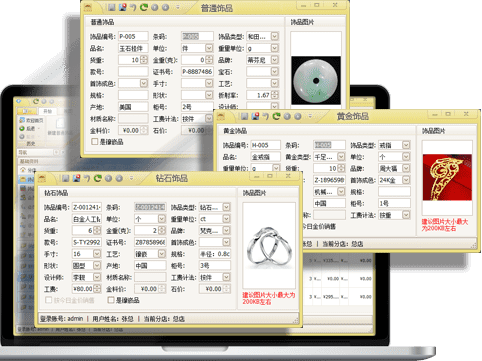The width and height of the screenshot is (482, 361).
Task: Adjust the 工费 stepper in 钻石饰品 window
Action: click(97, 289)
